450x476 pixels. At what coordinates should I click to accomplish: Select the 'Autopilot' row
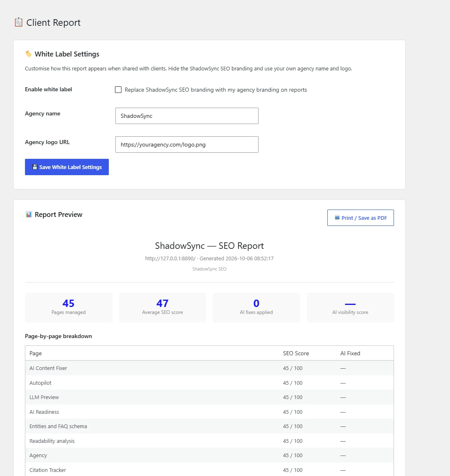(x=209, y=383)
